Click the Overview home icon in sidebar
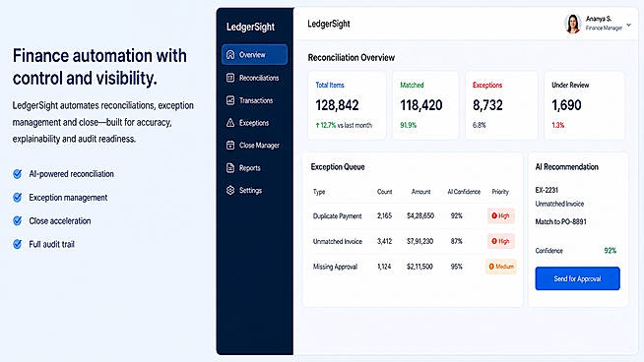 (230, 54)
